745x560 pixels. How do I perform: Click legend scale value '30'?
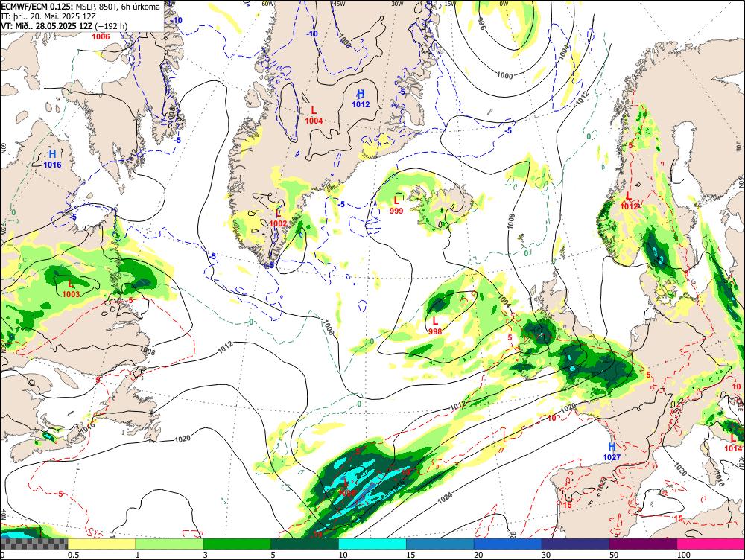[546, 555]
